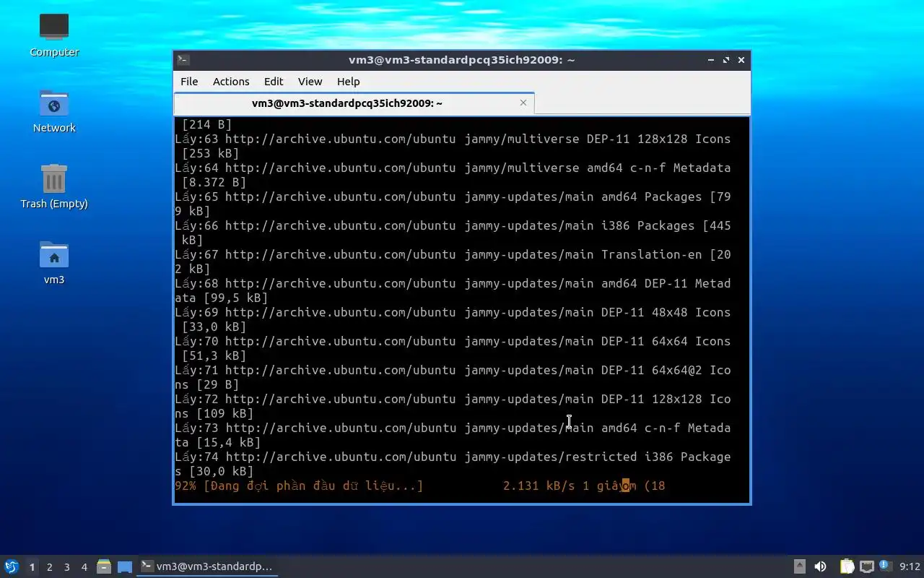Open the Help menu
This screenshot has height=578, width=924.
tap(349, 82)
